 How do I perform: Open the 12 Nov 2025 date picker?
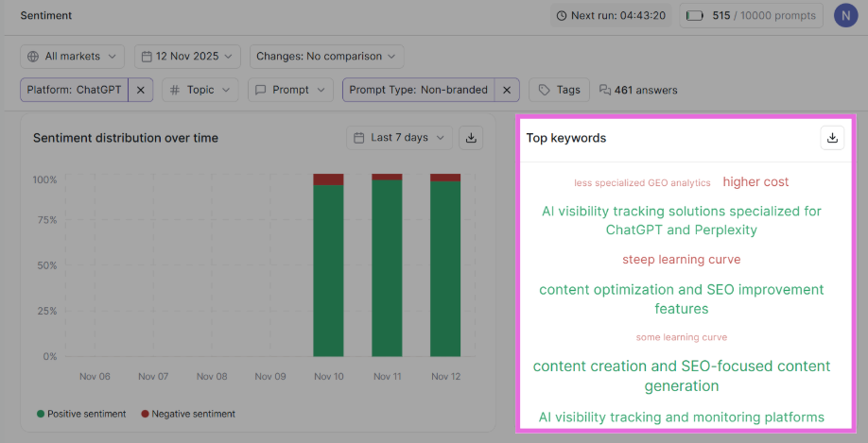[187, 57]
